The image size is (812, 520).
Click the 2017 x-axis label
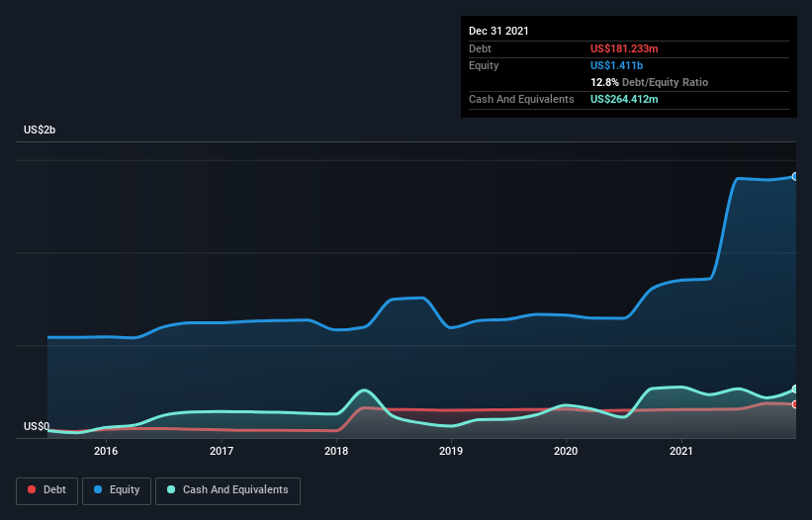coord(222,451)
